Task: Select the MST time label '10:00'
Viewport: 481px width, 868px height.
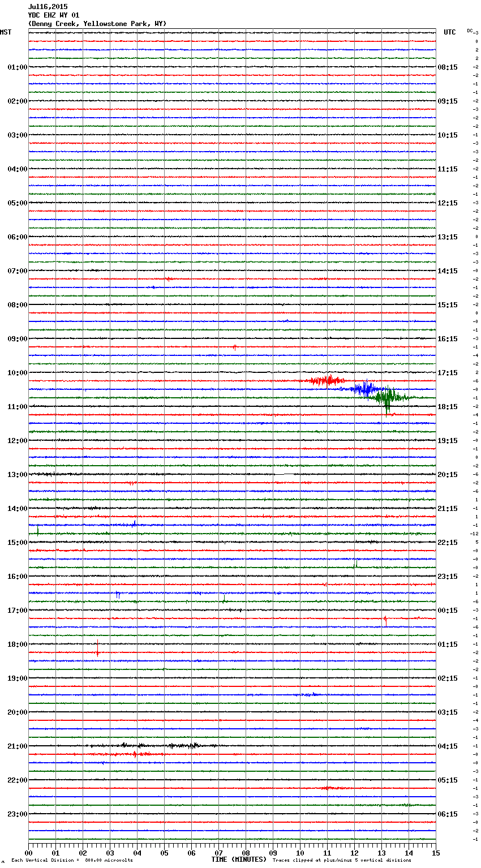Action: coord(17,373)
